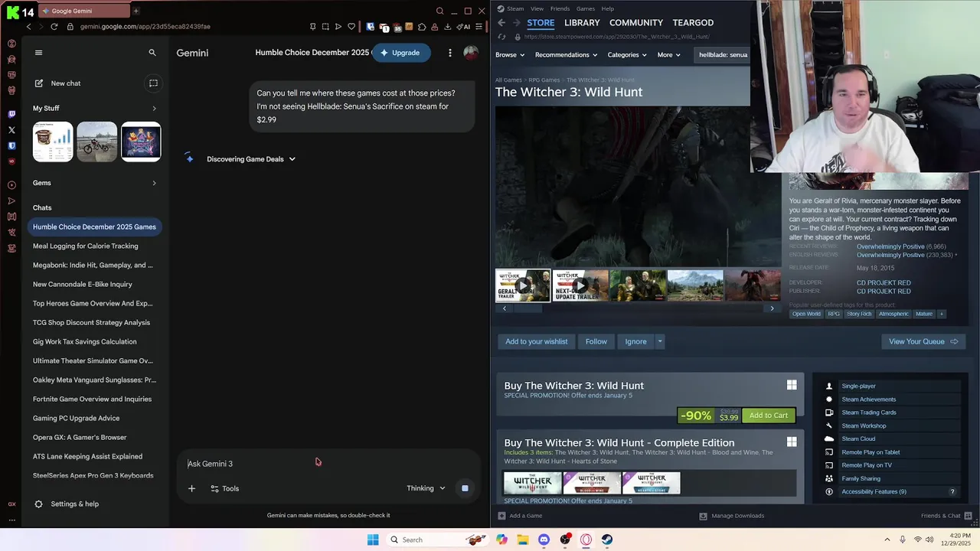This screenshot has width=980, height=551.
Task: Click View Your Queue button
Action: (923, 342)
